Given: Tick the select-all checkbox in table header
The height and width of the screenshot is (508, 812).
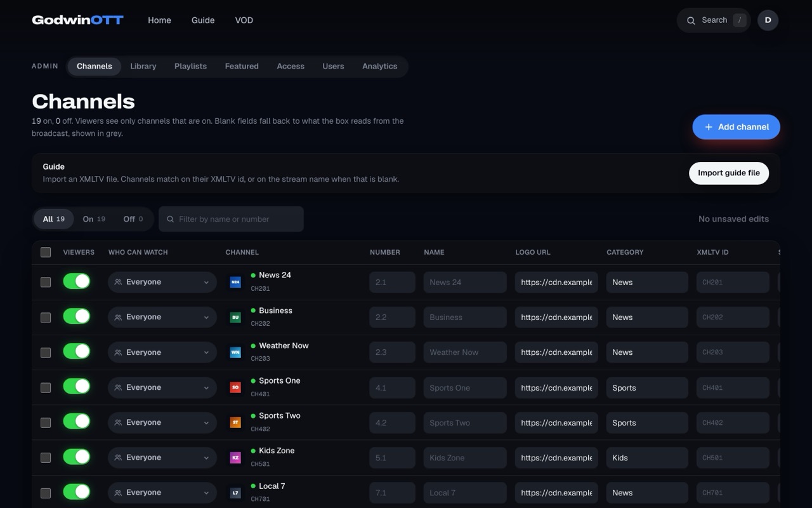Looking at the screenshot, I should click(46, 252).
